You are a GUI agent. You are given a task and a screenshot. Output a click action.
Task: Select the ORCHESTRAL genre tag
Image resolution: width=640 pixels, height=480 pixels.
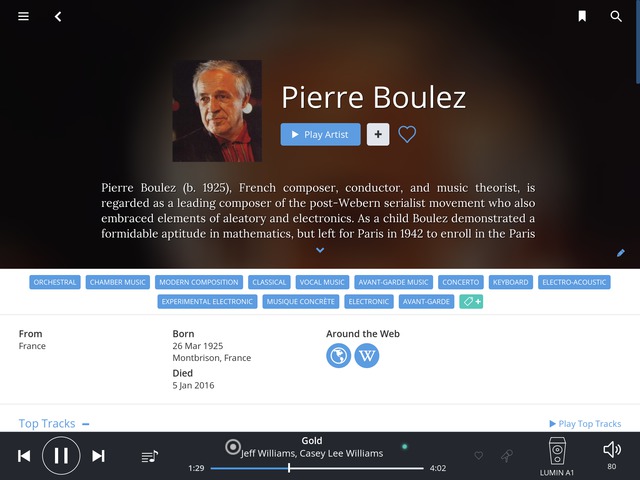click(55, 282)
